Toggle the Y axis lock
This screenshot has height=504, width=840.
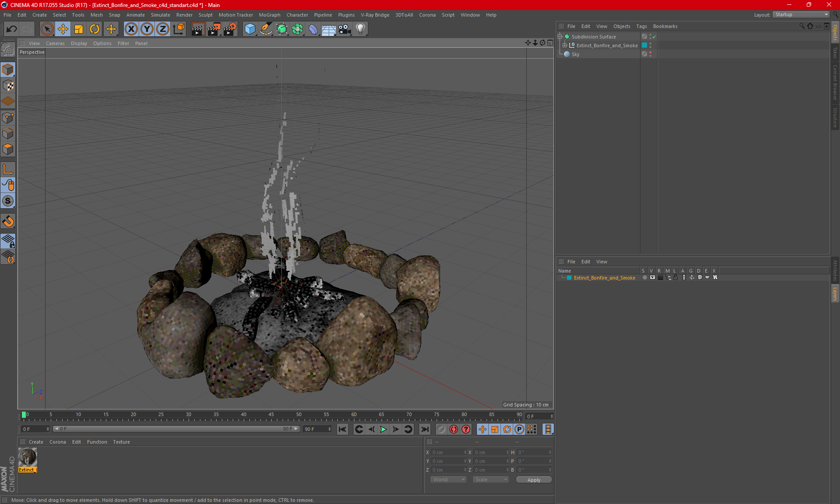pyautogui.click(x=147, y=29)
